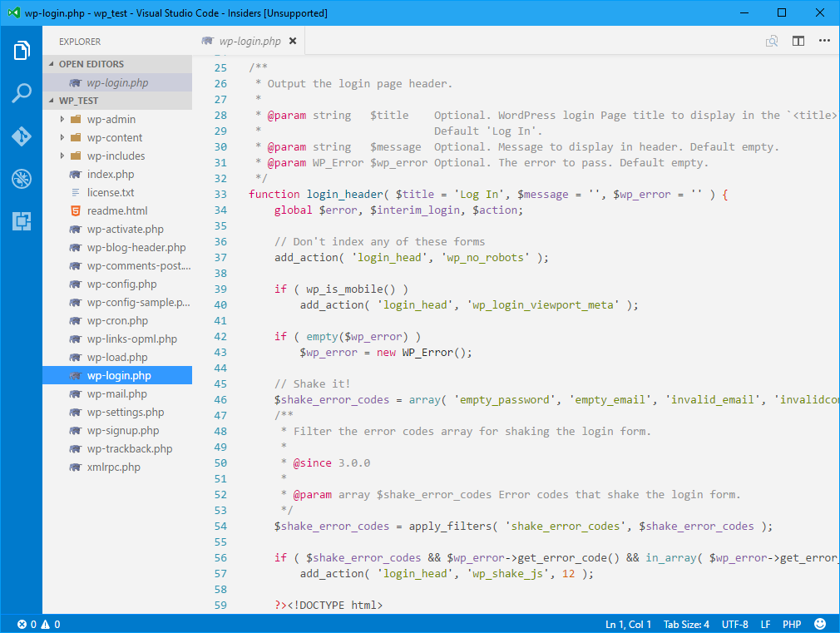Open wp-cron.php in the file tree
The image size is (840, 633).
(x=117, y=320)
